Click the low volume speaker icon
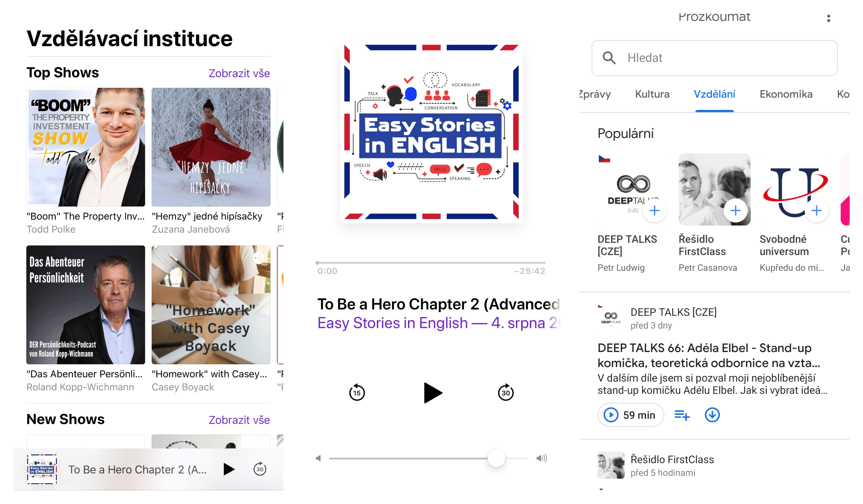The height and width of the screenshot is (504, 863). coord(318,458)
